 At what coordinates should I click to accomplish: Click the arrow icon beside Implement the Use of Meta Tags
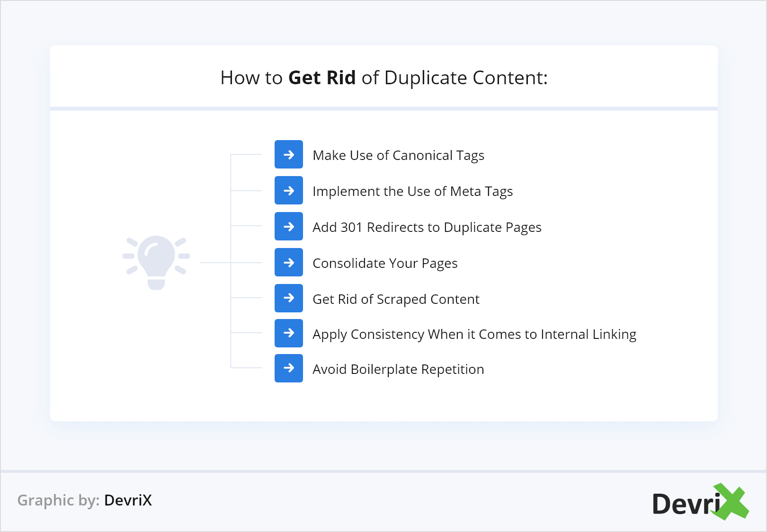(x=289, y=190)
